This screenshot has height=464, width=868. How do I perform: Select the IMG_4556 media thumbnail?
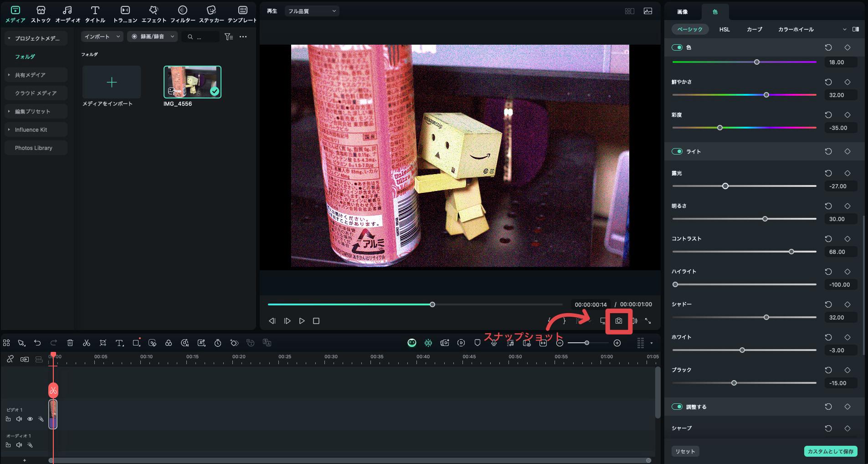click(x=192, y=82)
